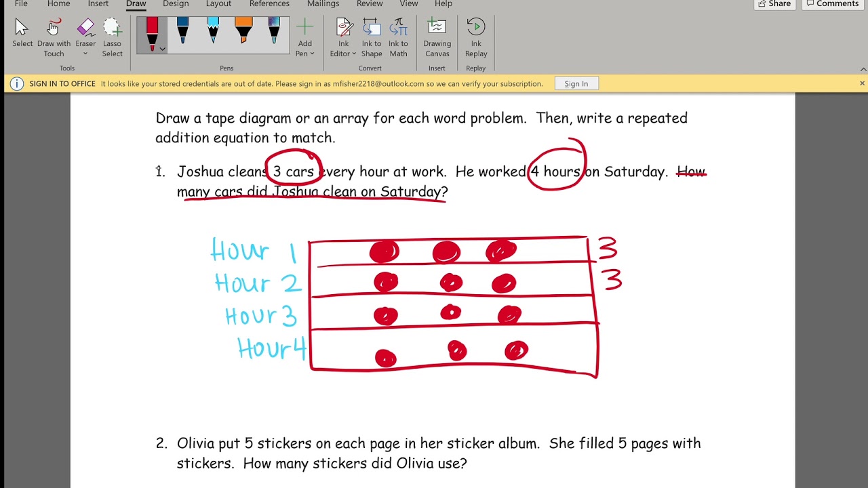The image size is (868, 488).
Task: Expand the Ink Editor dropdown arrow
Action: [x=354, y=54]
